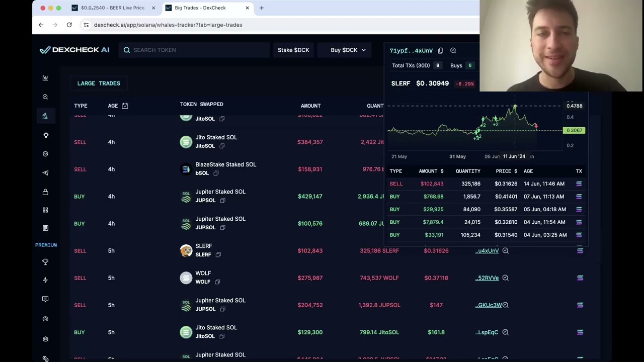Image resolution: width=644 pixels, height=362 pixels.
Task: Open TX icon for 07 Jun popup buy
Action: [579, 197]
